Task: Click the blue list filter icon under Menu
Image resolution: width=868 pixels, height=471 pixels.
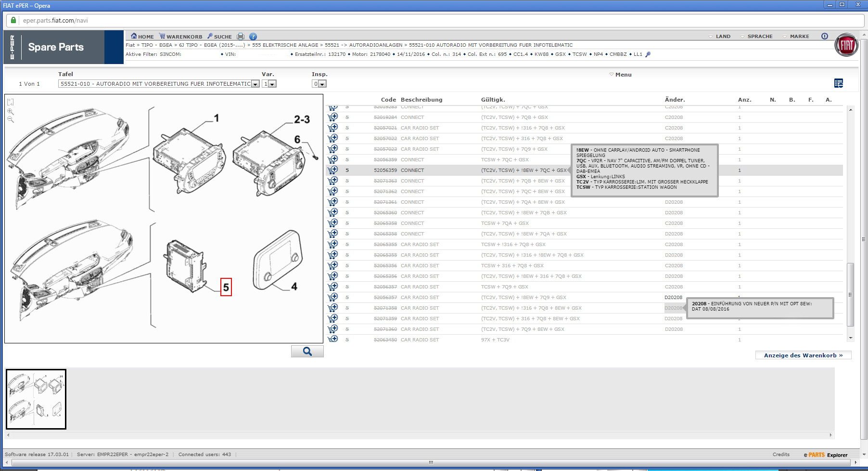Action: click(839, 83)
